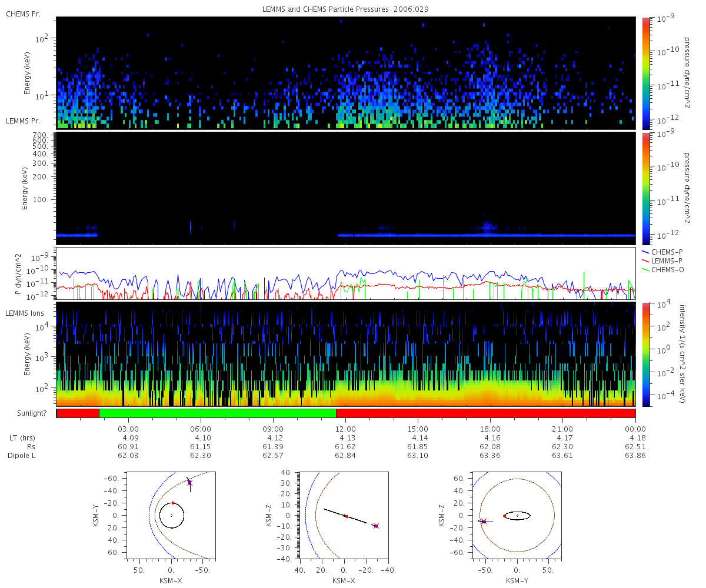Click the 18:00 time axis tick label
706x588 pixels.
coord(490,428)
